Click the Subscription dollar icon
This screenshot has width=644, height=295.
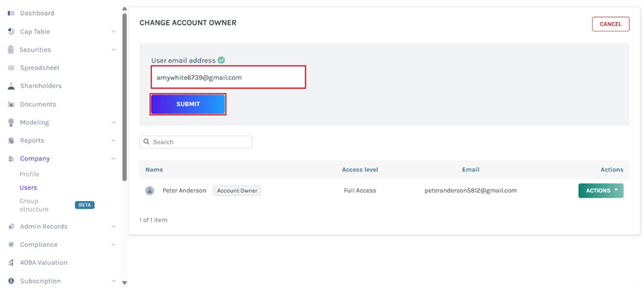pos(11,281)
